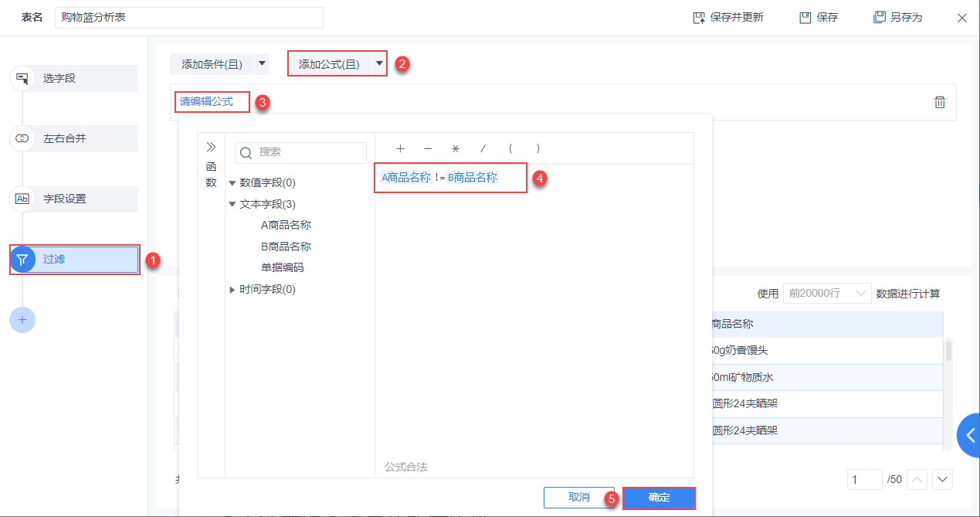Image resolution: width=980 pixels, height=517 pixels.
Task: Expand the blue side panel arrow
Action: click(x=969, y=435)
